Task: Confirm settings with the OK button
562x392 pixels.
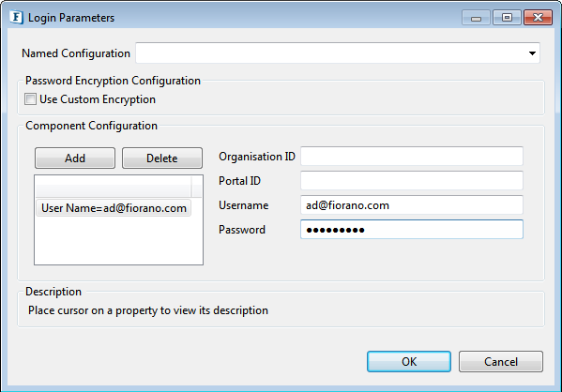Action: coord(409,362)
